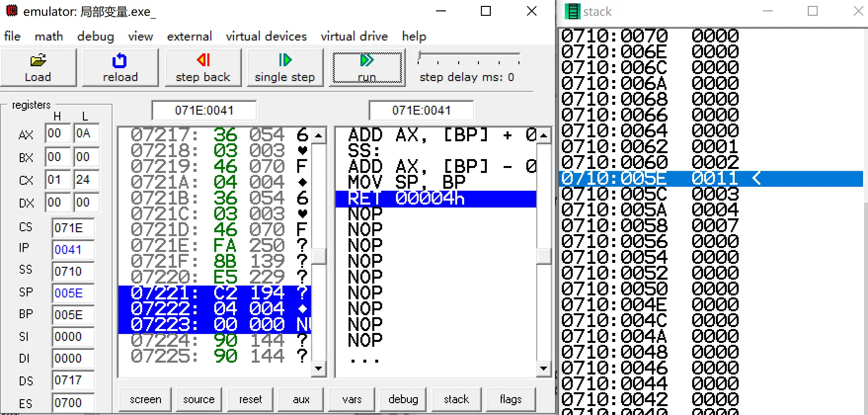Click the stack window vertical scrollbar
The width and height of the screenshot is (868, 415).
pos(866,221)
